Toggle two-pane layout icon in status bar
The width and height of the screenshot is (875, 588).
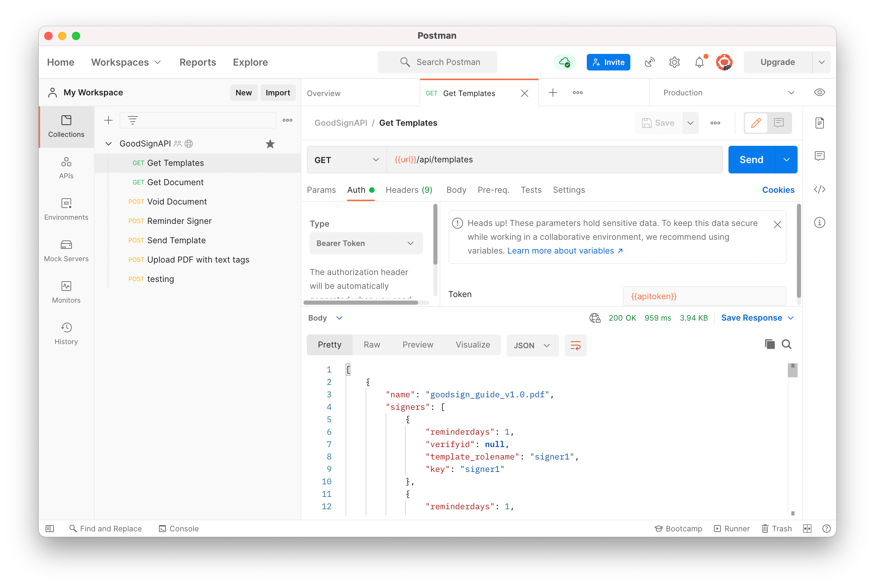pyautogui.click(x=807, y=528)
